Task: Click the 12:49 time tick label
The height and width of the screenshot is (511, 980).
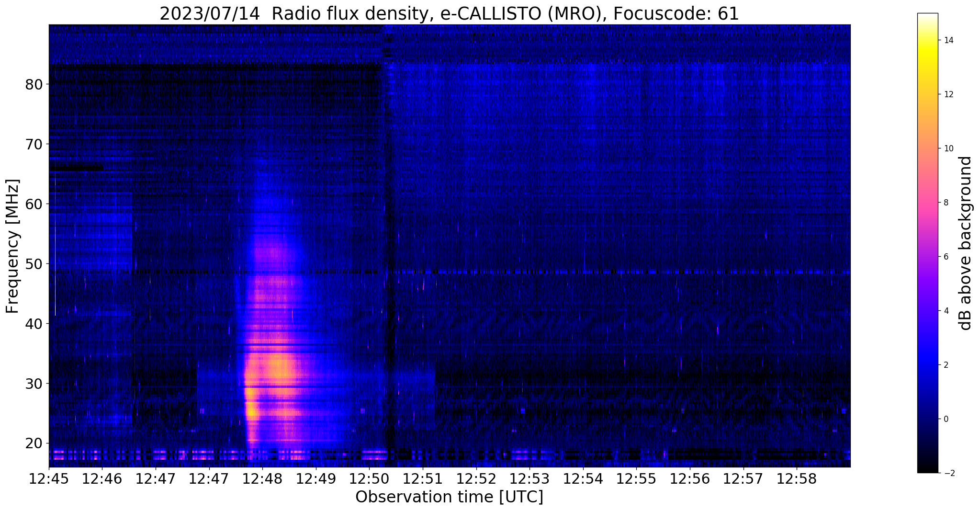Action: tap(316, 479)
